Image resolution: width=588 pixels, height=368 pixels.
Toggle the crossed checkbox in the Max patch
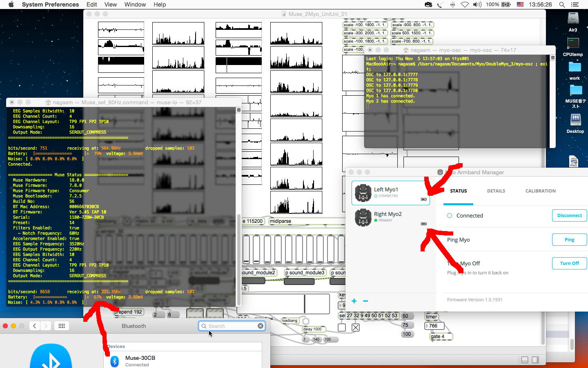pos(356,328)
